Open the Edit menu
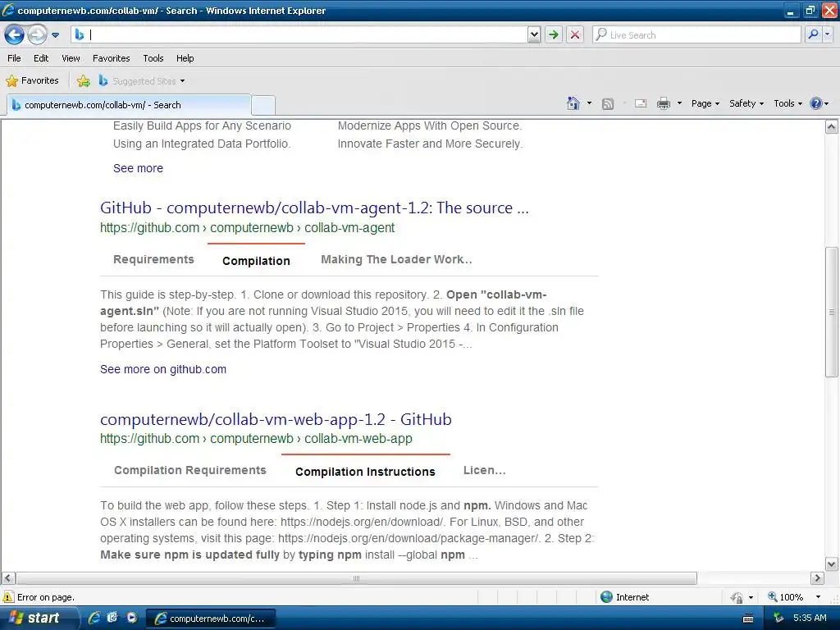This screenshot has height=630, width=840. pos(41,58)
